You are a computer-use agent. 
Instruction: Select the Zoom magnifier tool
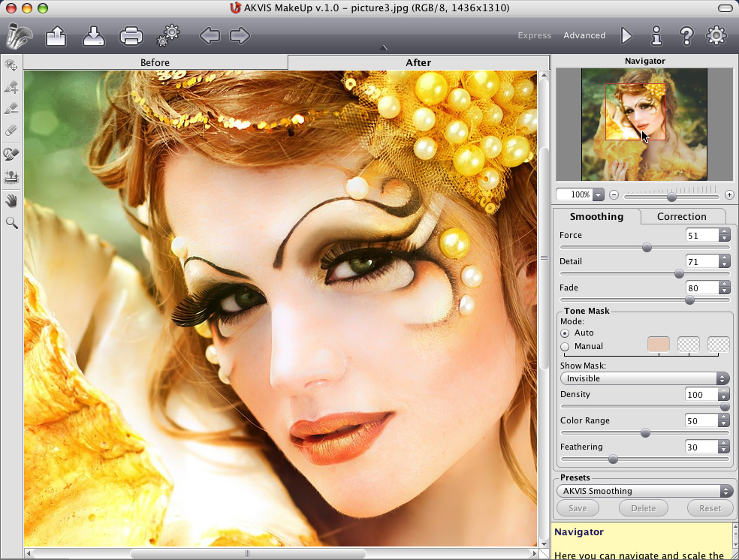click(x=11, y=223)
